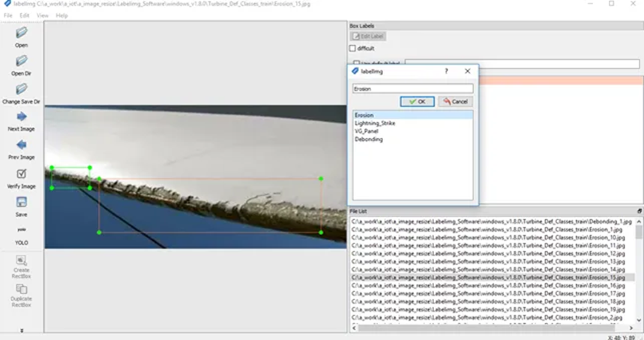Click File List scroll up arrow
Screen dimensions: 644x340
click(x=639, y=222)
